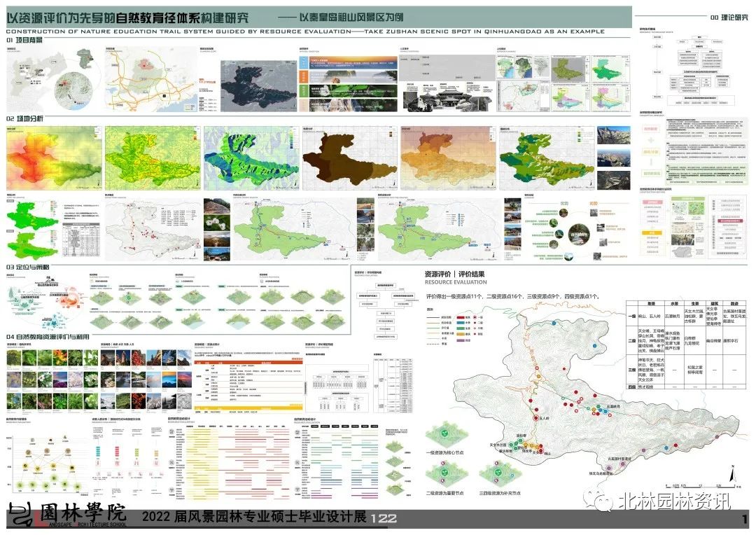This screenshot has height=535, width=756.
Task: Click the poster title 以资源评价为先导的自然教育径体系构建研究
Action: 128,18
